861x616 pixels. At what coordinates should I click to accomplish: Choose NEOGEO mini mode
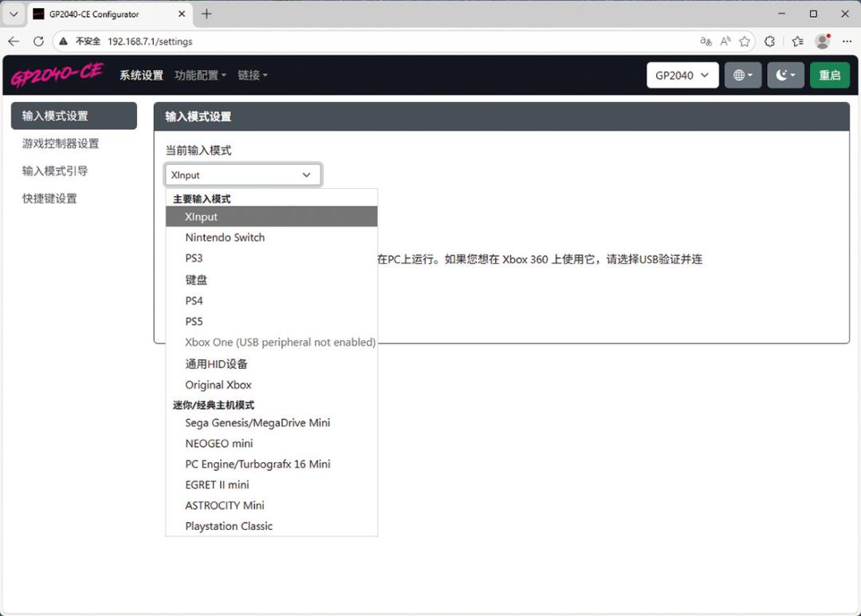click(x=271, y=443)
